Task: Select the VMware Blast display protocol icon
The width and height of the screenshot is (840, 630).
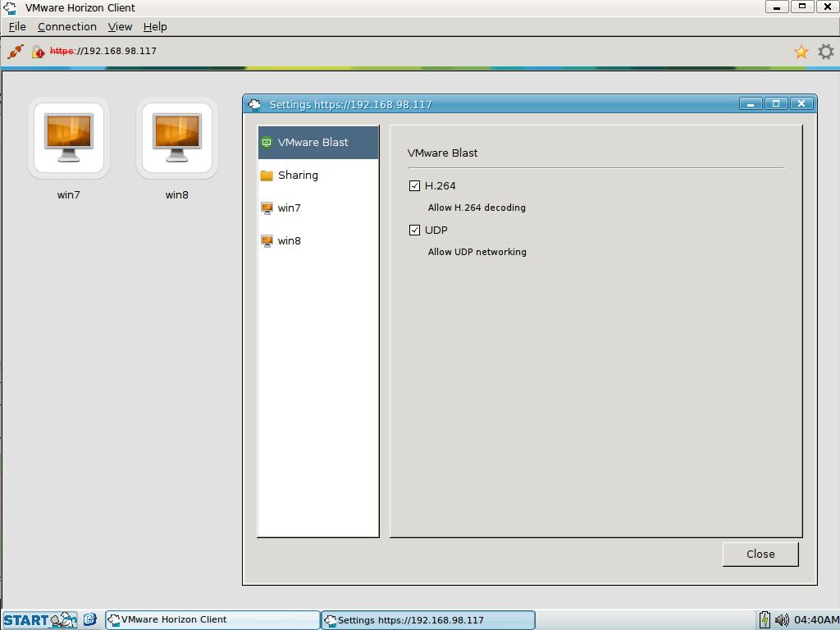Action: pyautogui.click(x=267, y=142)
